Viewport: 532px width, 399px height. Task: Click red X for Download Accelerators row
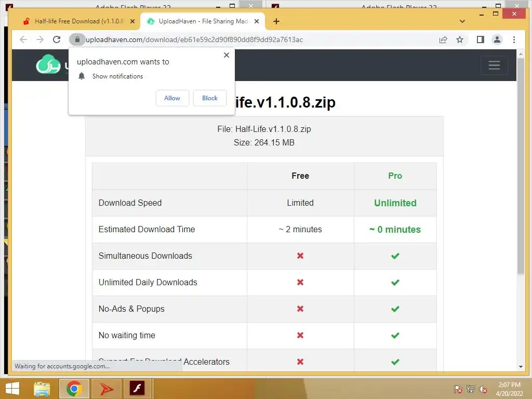300,362
